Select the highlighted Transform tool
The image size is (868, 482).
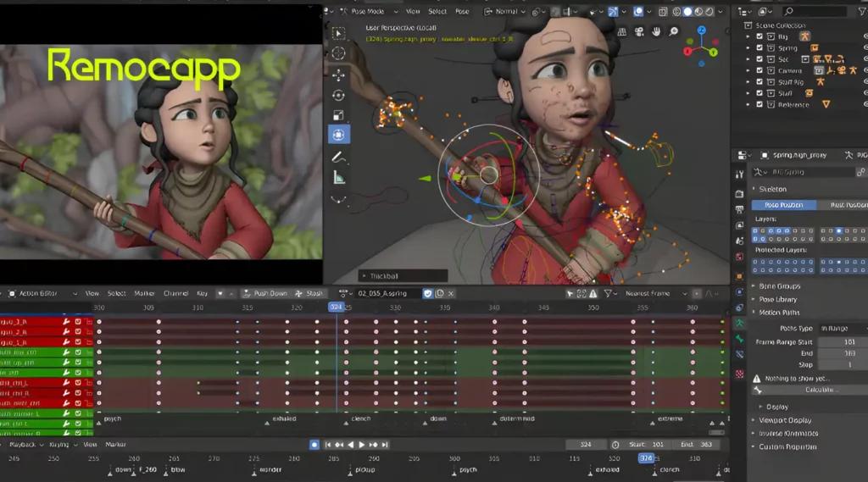tap(339, 135)
